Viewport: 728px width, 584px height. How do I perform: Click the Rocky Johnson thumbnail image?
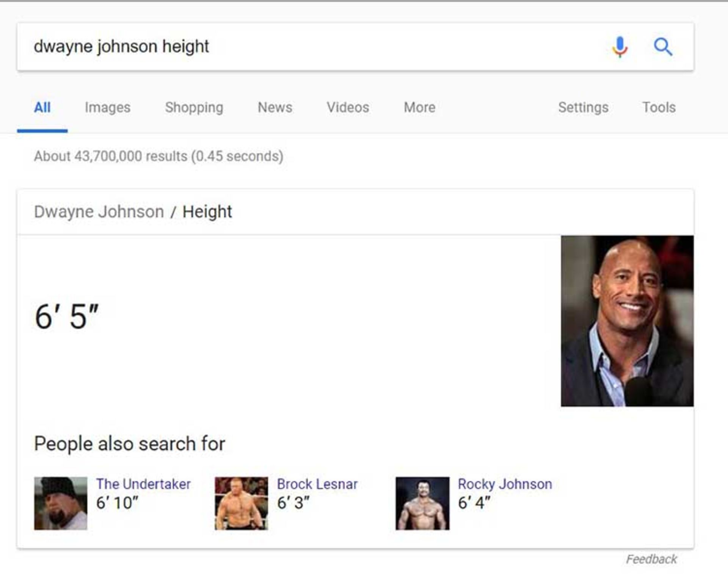tap(422, 503)
